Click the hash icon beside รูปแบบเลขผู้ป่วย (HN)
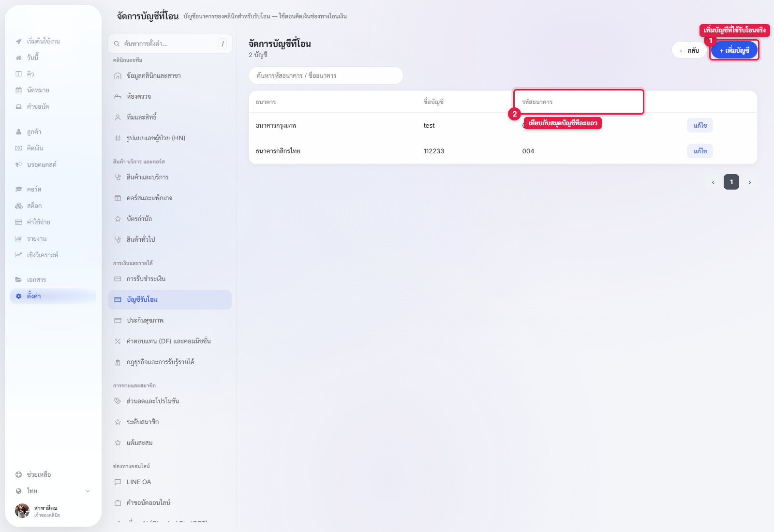The height and width of the screenshot is (532, 774). [x=118, y=138]
